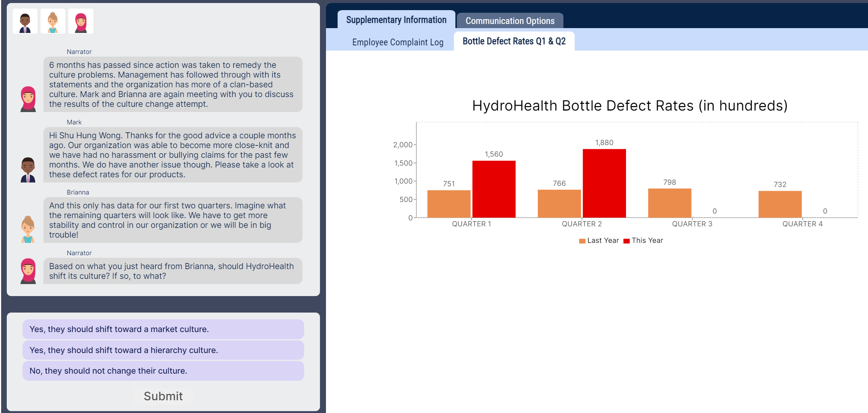
Task: Click the 'QUARTER 3' axis label
Action: [x=692, y=224]
